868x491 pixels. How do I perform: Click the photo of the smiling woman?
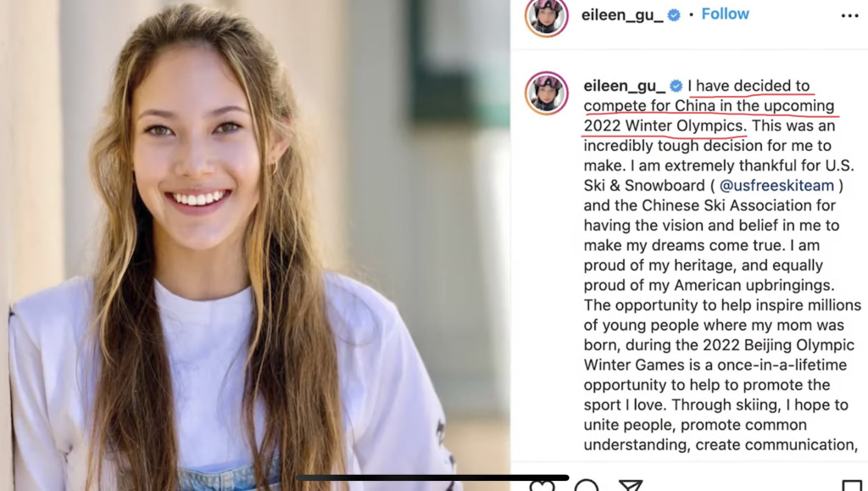tap(254, 245)
